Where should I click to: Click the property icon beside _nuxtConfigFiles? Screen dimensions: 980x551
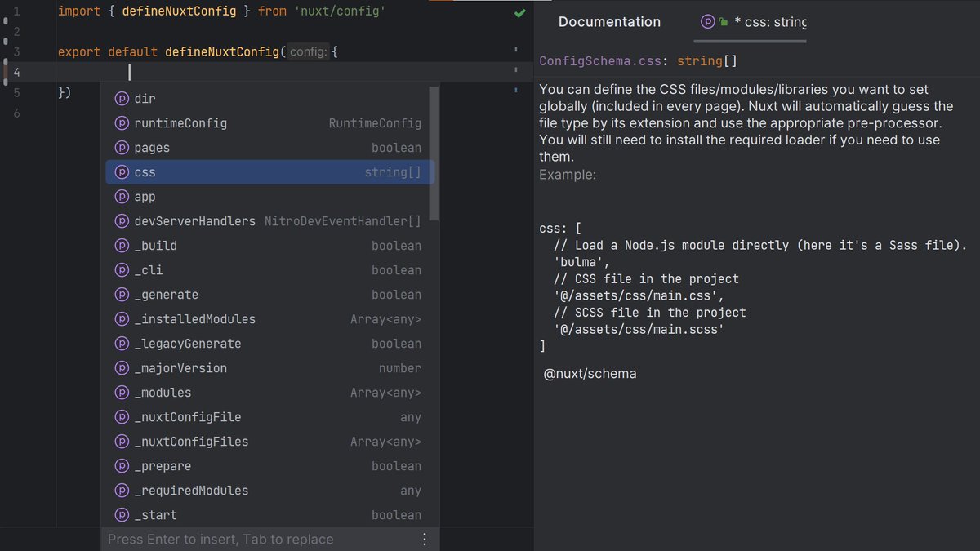pyautogui.click(x=122, y=442)
